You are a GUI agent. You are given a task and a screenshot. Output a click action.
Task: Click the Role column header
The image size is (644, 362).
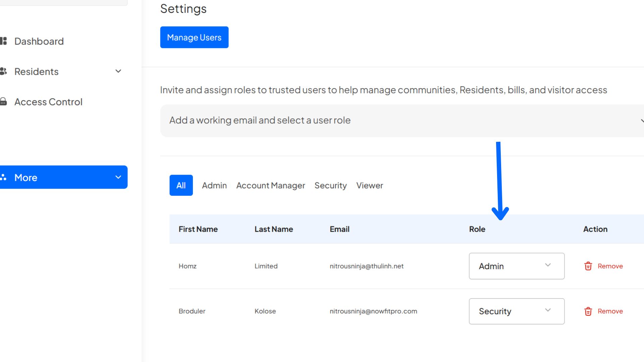pyautogui.click(x=477, y=229)
